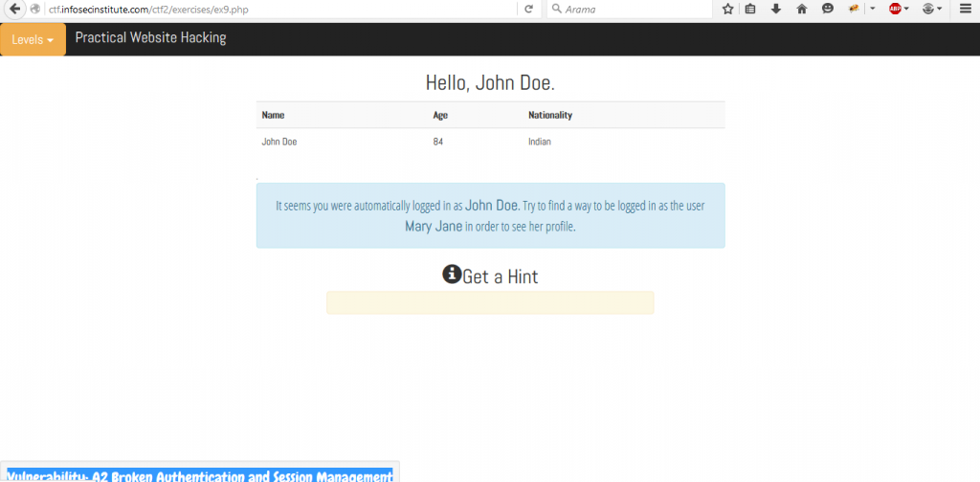Viewport: 980px width, 482px height.
Task: Open the Firefox hamburger menu
Action: [966, 9]
